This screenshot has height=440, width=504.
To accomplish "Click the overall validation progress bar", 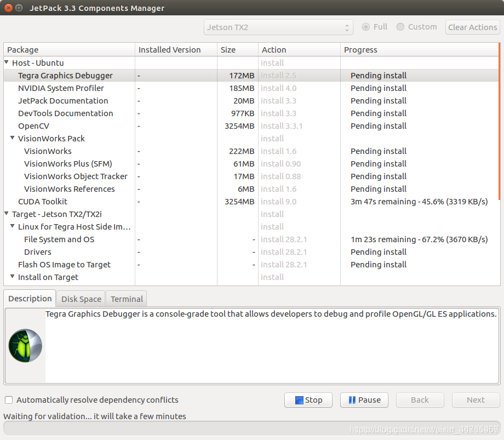I will pyautogui.click(x=251, y=428).
